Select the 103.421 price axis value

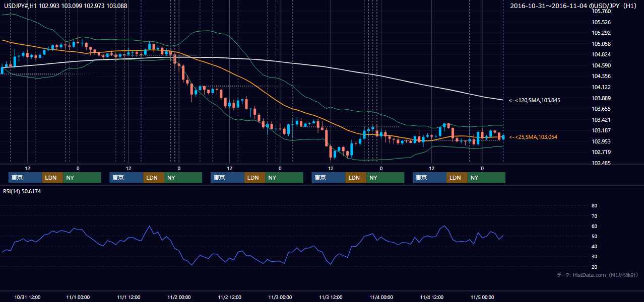(x=602, y=120)
